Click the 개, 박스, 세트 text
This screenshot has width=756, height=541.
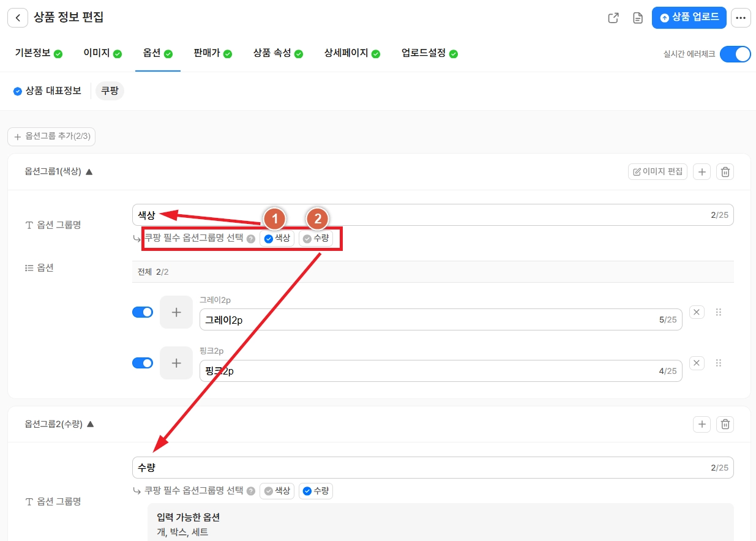point(182,532)
